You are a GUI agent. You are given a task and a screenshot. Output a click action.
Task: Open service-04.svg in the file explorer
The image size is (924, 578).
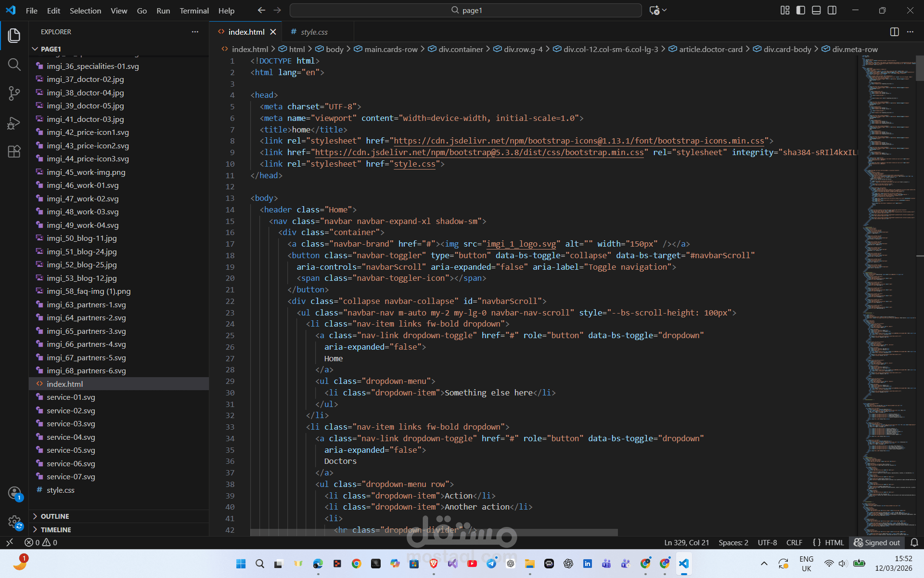tap(71, 437)
